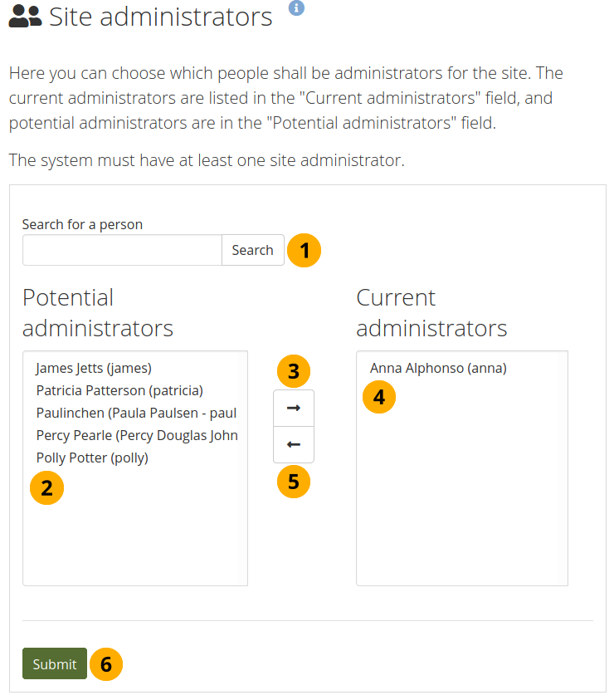Click the people icon next to heading

point(25,17)
